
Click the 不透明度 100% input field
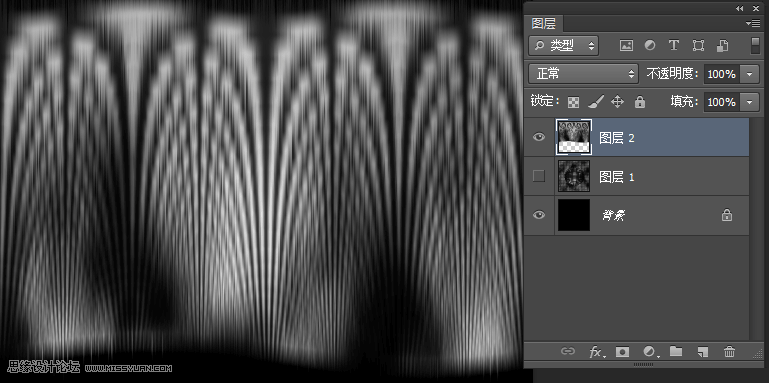(721, 74)
